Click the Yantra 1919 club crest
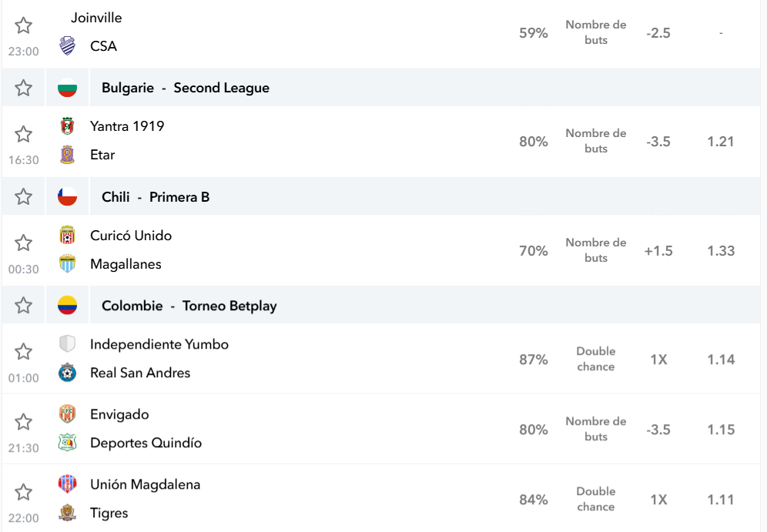 [x=68, y=126]
